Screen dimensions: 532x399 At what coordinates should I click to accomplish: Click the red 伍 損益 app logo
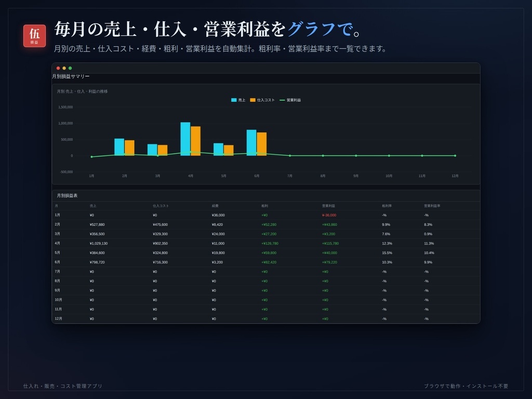coord(34,36)
